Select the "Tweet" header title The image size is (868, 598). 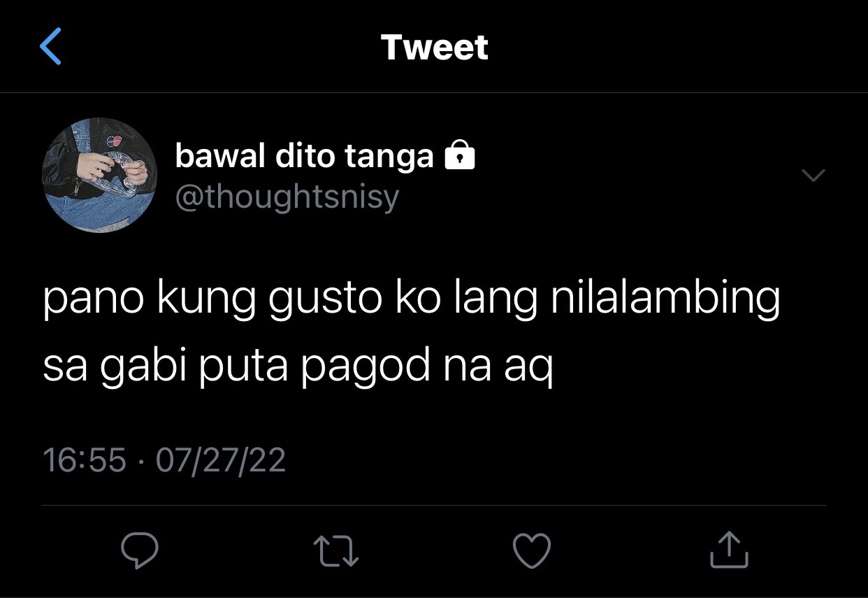coord(434,48)
